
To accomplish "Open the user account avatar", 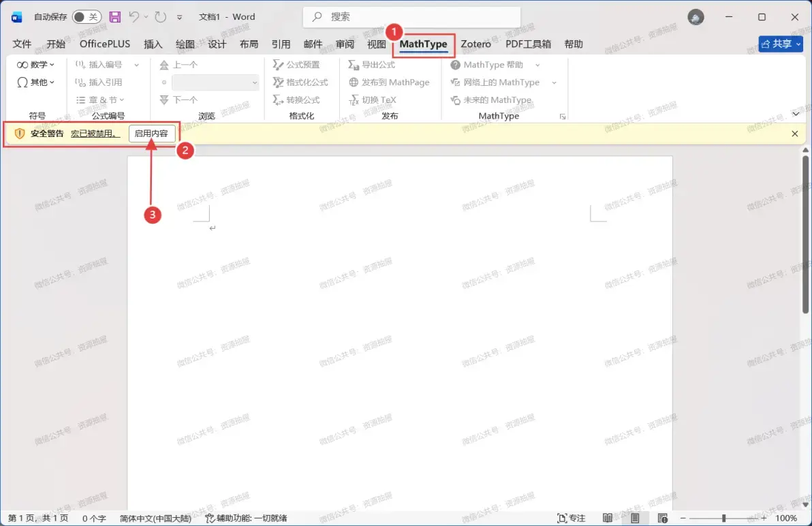I will [x=696, y=17].
